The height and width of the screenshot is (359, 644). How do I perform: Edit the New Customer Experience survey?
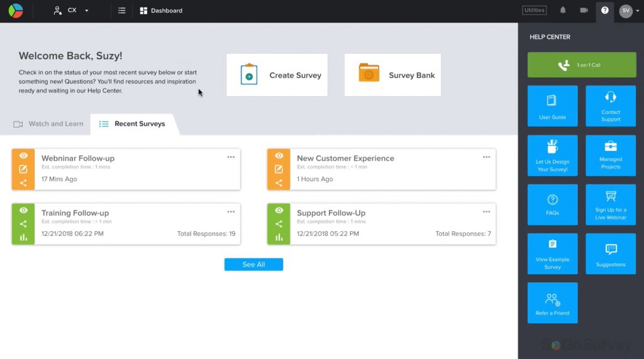[279, 169]
